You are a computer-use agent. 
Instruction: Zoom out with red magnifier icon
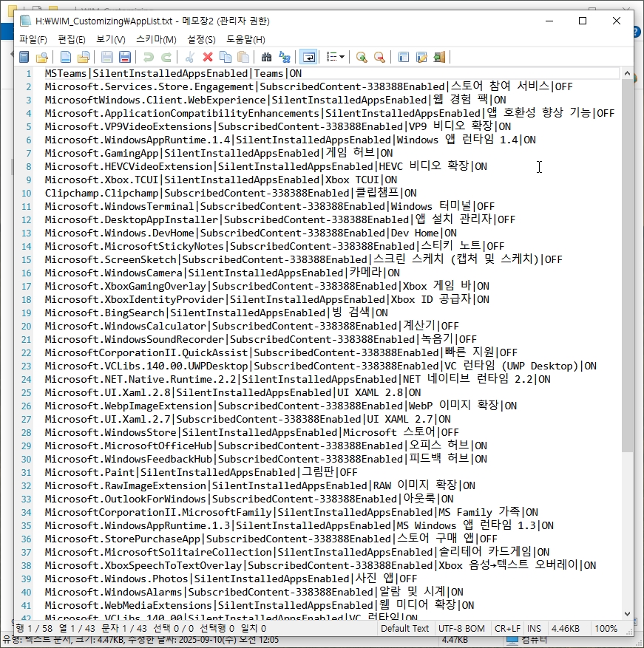pyautogui.click(x=379, y=57)
